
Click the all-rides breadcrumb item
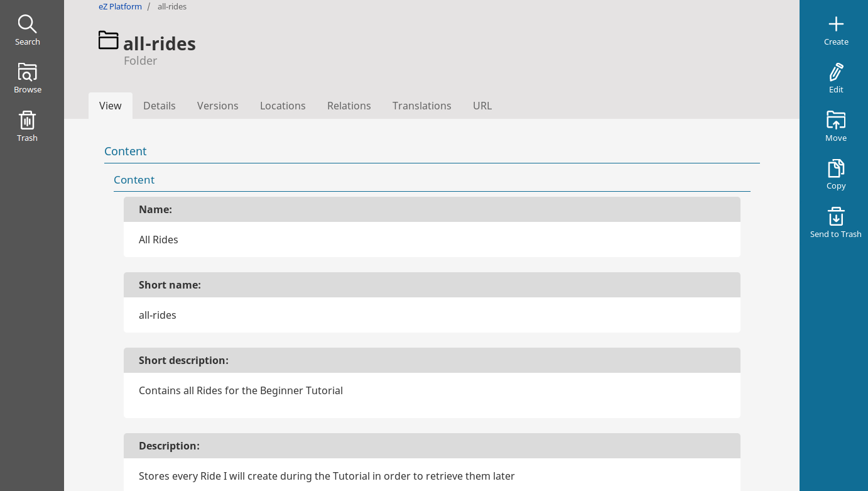172,6
